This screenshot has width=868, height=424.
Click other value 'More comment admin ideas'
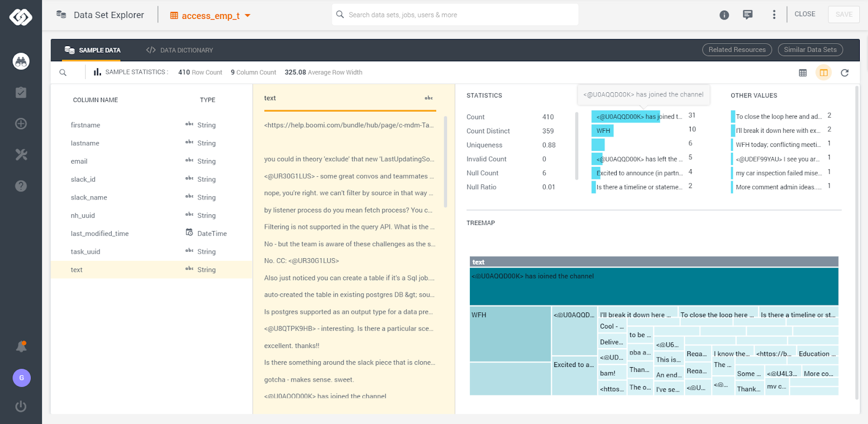[778, 187]
